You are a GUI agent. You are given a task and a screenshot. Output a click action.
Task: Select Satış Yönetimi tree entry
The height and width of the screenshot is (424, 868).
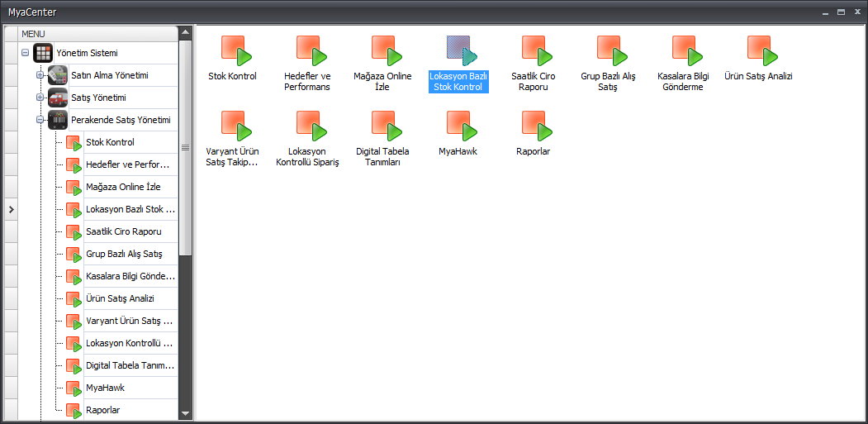point(98,98)
